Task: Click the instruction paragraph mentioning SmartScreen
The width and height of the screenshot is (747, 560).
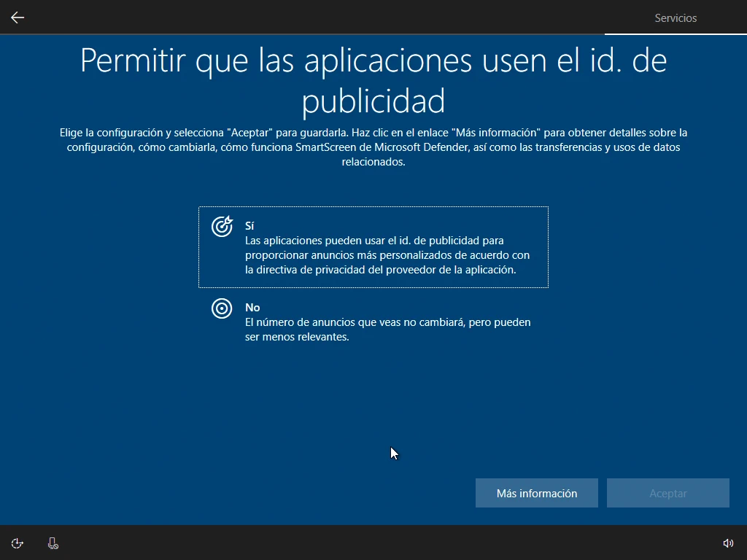Action: [373, 147]
